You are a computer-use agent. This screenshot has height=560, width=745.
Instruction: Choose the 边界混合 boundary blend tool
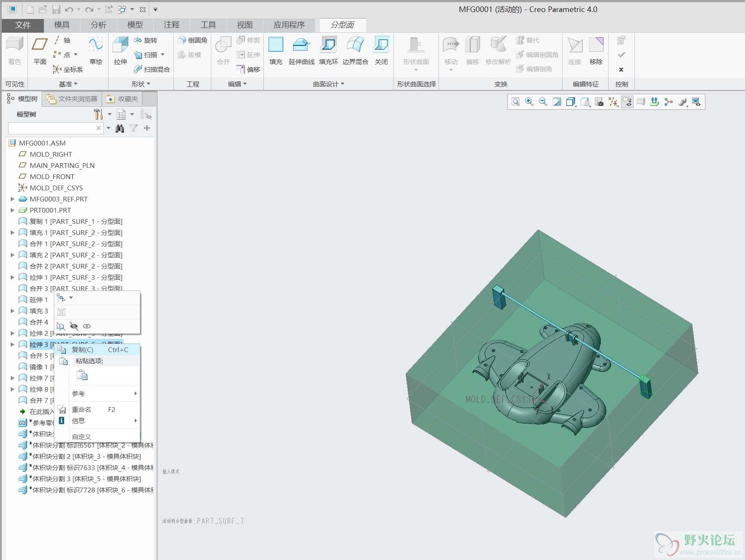pyautogui.click(x=355, y=51)
